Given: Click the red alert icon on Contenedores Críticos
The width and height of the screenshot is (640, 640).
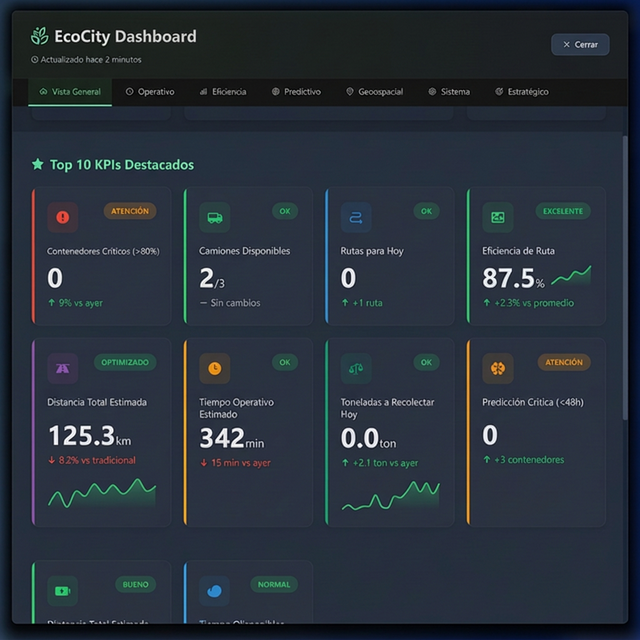Looking at the screenshot, I should [62, 217].
